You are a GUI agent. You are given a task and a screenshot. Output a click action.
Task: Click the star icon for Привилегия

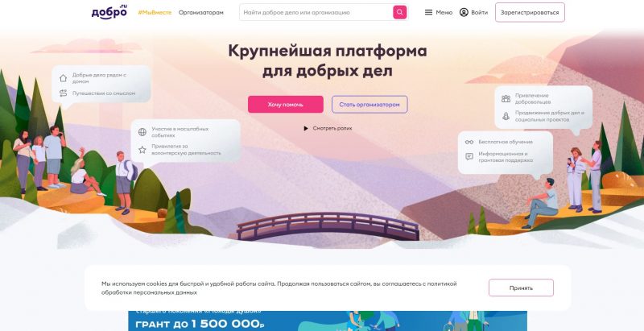142,150
